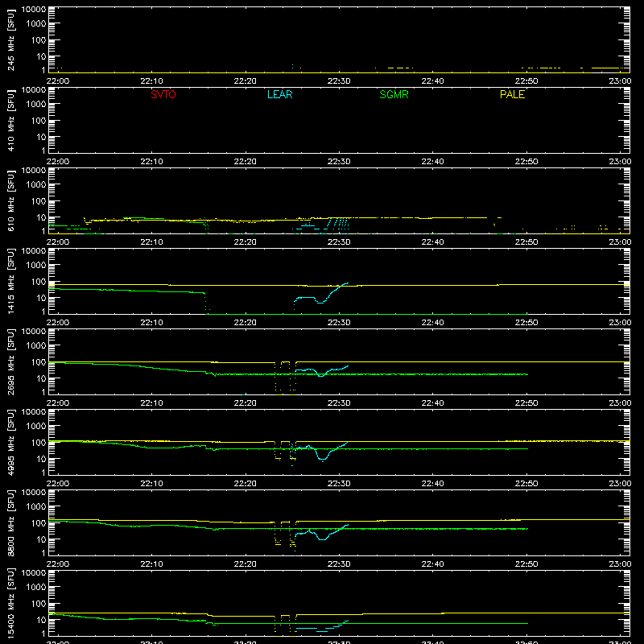
Task: Click the 10000 value on 8800 MHz axis
Action: point(33,493)
